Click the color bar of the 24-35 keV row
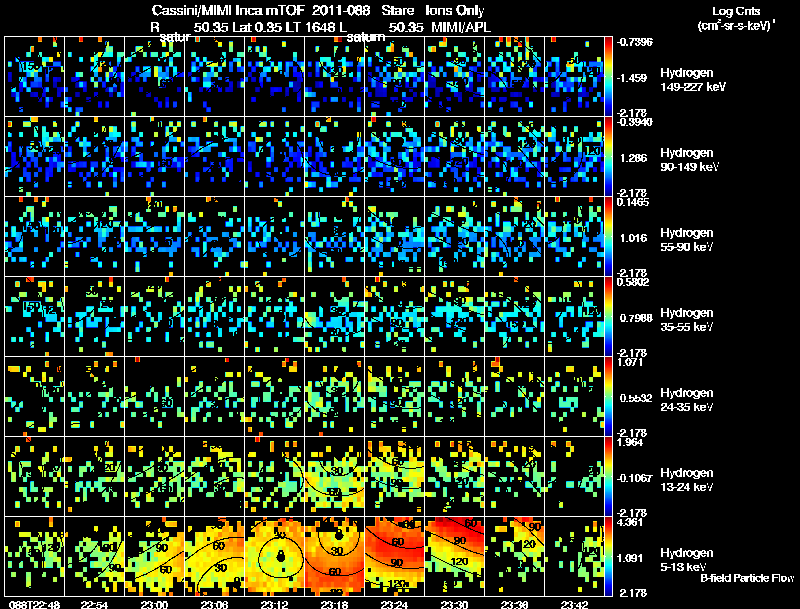 point(608,397)
